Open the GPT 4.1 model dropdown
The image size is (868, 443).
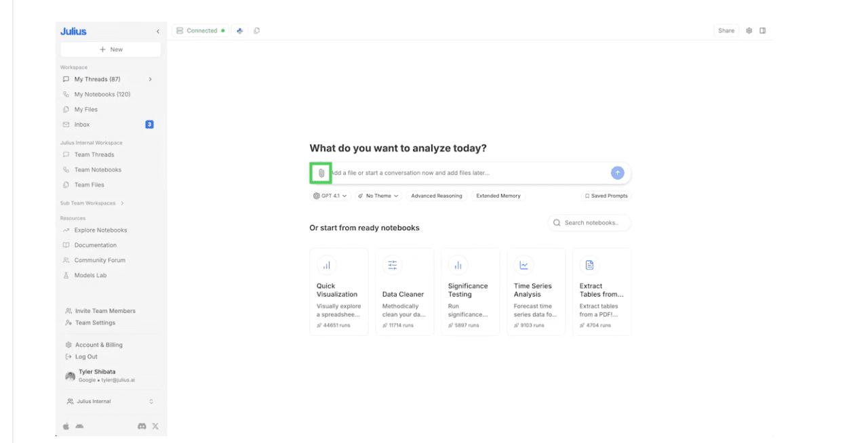click(x=330, y=196)
